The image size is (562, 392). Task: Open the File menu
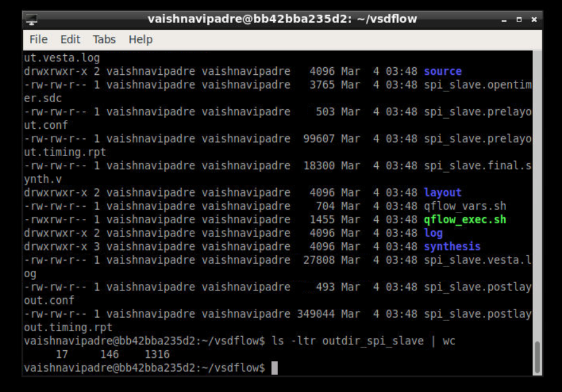37,39
